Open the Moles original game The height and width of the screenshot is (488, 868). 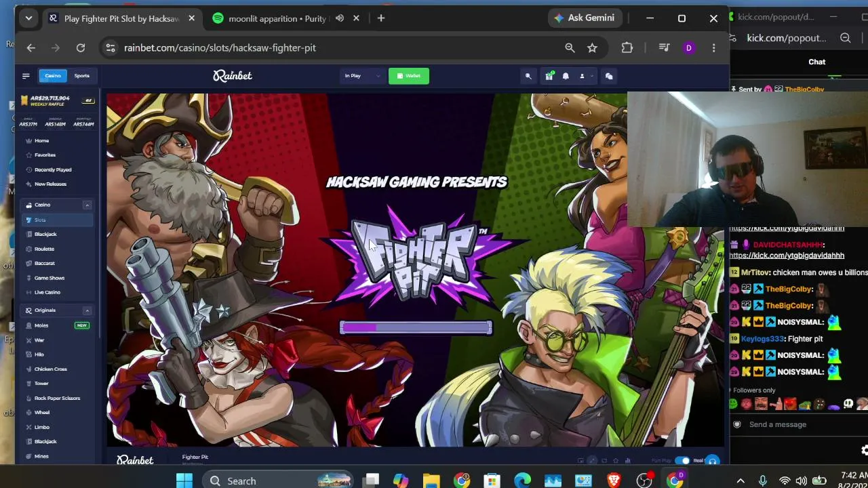pyautogui.click(x=41, y=325)
